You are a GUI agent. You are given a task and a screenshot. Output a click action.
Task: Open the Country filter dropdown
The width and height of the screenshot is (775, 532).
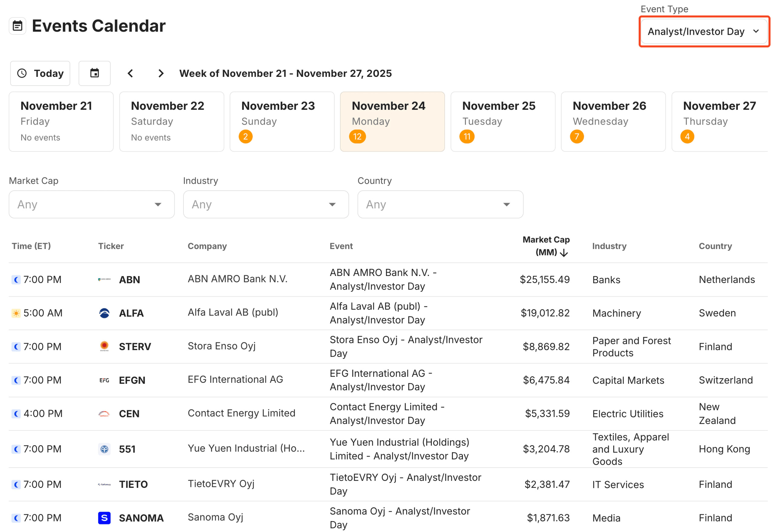pos(440,204)
